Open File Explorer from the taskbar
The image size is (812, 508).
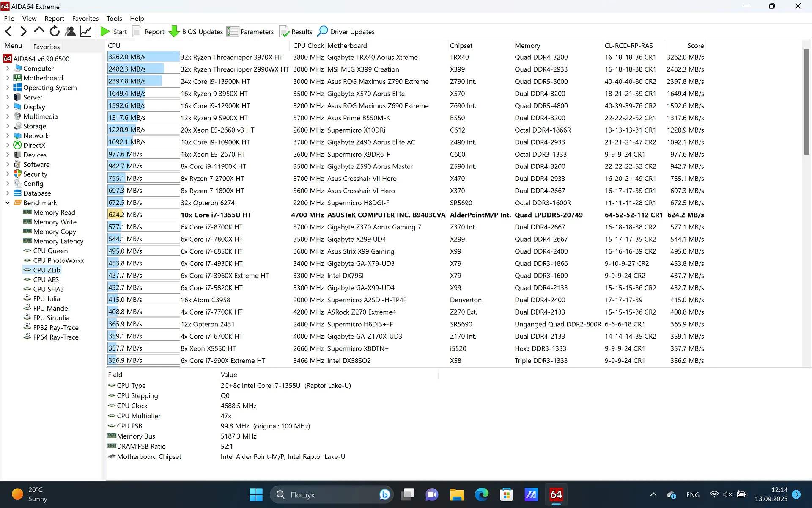tap(457, 494)
